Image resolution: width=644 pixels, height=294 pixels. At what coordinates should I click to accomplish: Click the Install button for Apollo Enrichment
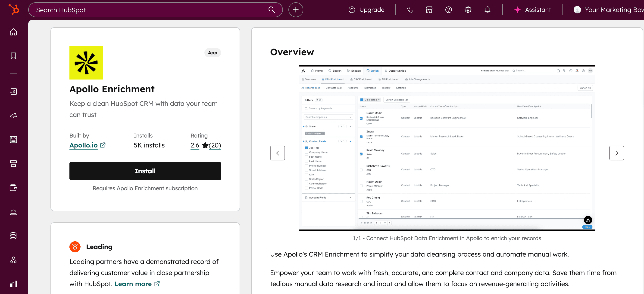point(145,171)
